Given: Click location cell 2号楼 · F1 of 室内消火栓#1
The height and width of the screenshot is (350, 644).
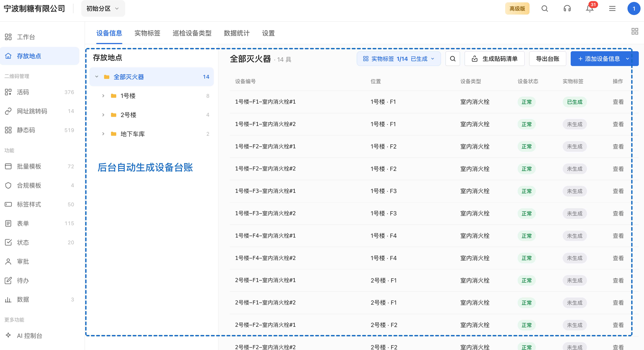Looking at the screenshot, I should tap(383, 280).
